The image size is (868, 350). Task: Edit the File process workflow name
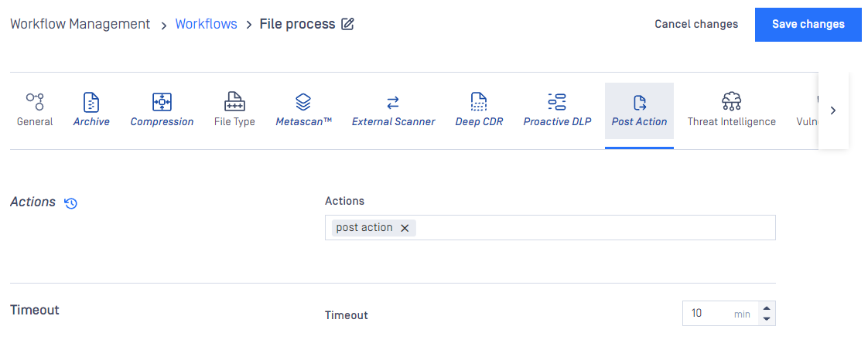[x=347, y=24]
